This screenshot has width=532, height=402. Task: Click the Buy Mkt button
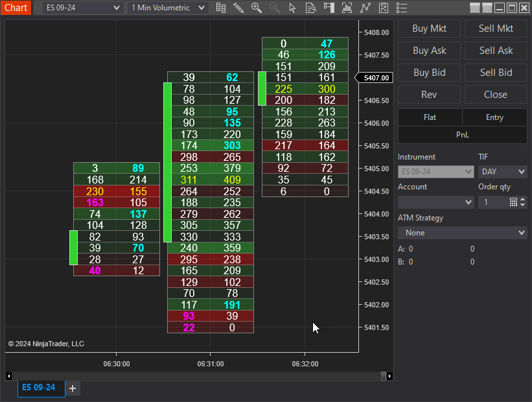[x=429, y=29]
